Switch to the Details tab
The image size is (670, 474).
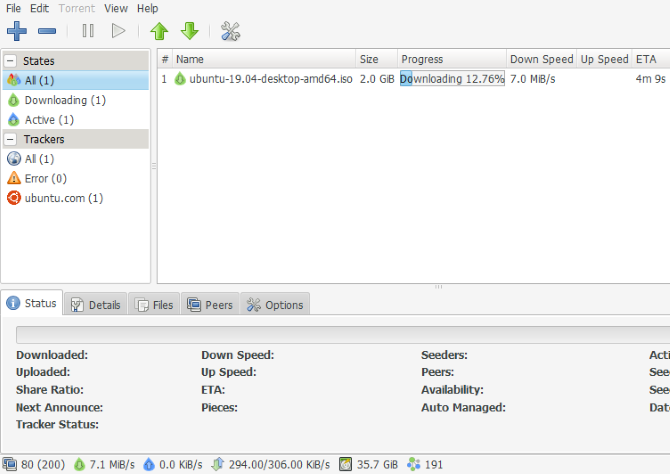95,305
